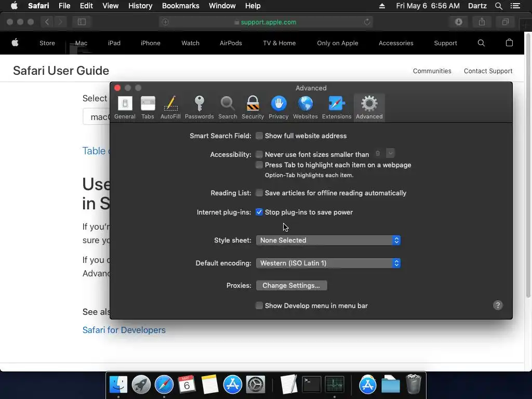Click the add-to-tab plus icon in address bar
532x399 pixels.
tap(165, 22)
